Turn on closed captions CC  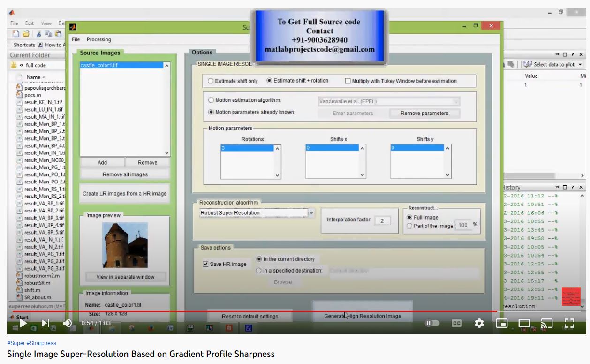point(456,323)
